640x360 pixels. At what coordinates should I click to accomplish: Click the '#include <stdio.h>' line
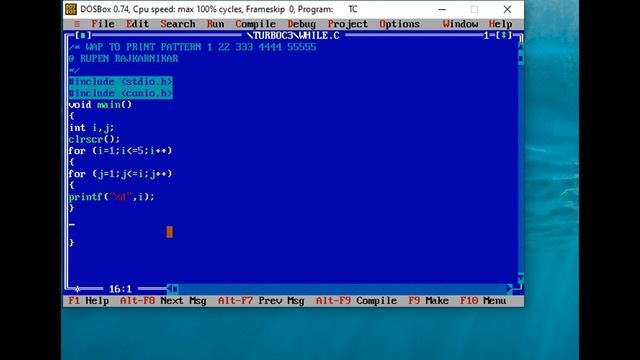coord(120,82)
